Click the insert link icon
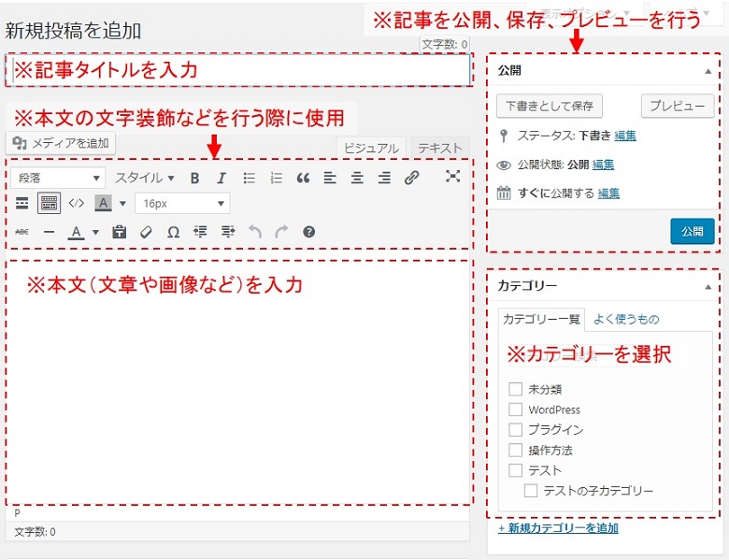 click(411, 178)
